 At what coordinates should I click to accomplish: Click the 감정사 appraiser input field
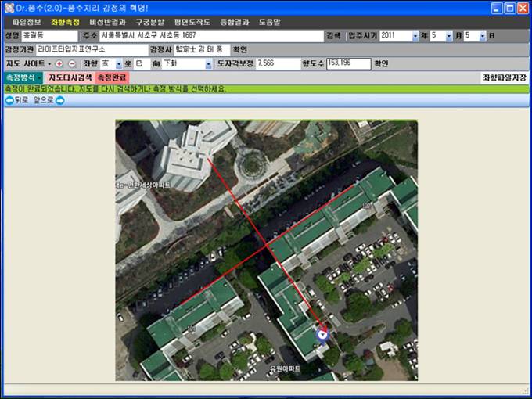coord(202,49)
